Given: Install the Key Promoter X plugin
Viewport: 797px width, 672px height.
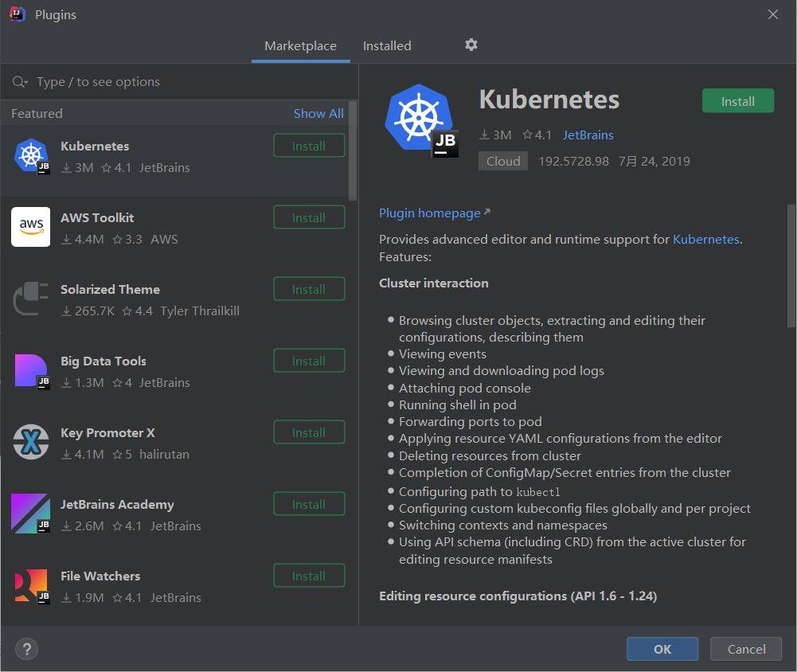Looking at the screenshot, I should pyautogui.click(x=309, y=432).
